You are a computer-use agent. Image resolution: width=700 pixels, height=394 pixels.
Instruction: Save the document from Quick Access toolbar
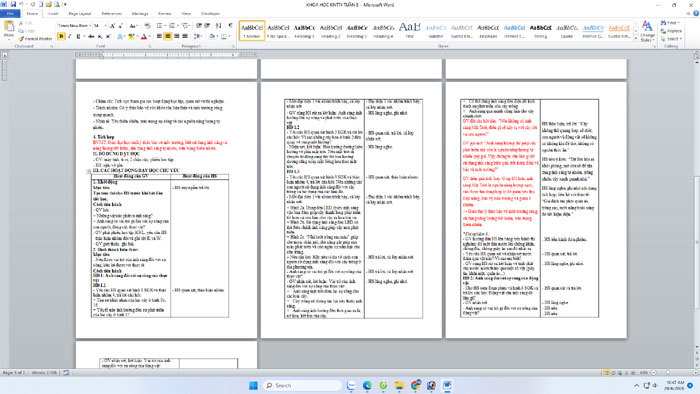[x=13, y=4]
